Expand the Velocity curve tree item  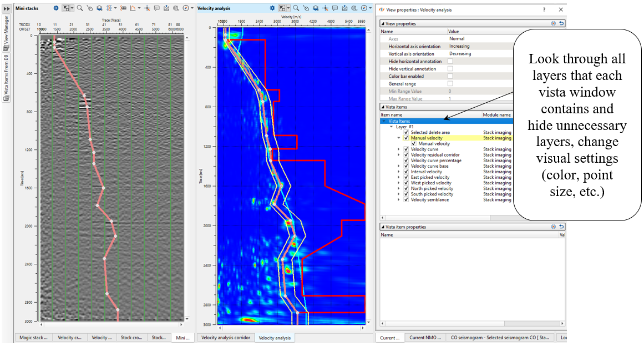(398, 149)
